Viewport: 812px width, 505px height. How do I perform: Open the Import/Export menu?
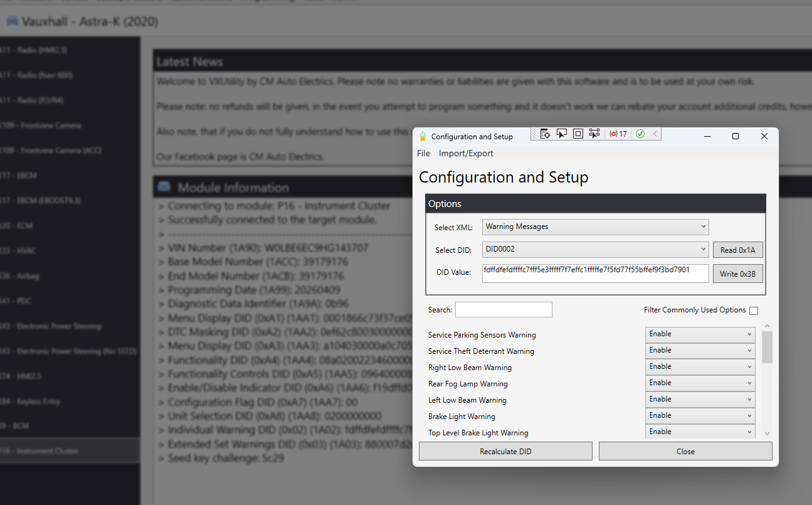[466, 153]
